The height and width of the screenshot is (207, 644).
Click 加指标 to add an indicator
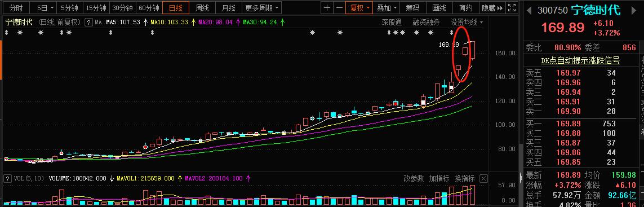[x=439, y=179]
